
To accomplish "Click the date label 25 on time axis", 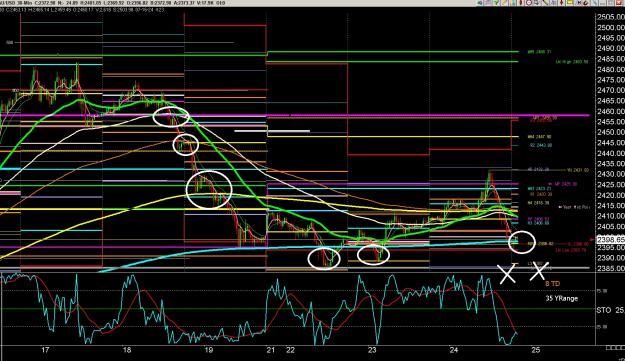I will coord(536,350).
